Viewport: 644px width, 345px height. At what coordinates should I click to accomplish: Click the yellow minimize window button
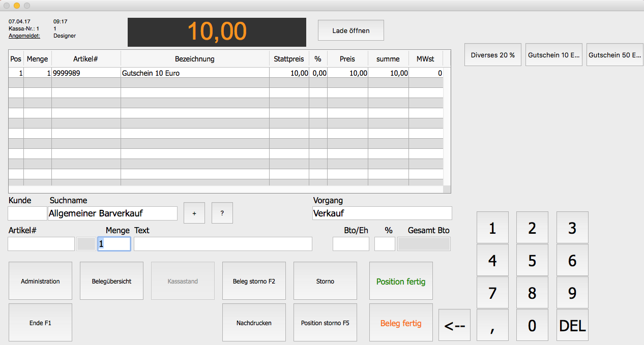coord(17,6)
